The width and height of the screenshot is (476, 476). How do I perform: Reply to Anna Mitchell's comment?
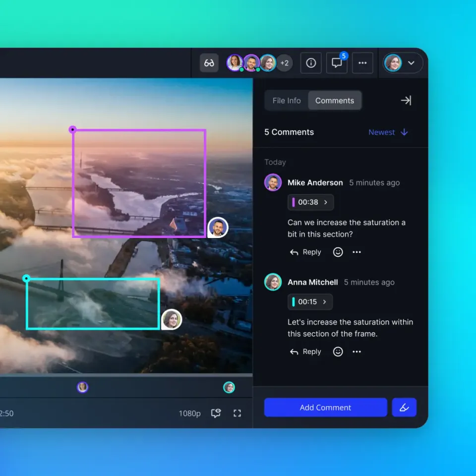(x=305, y=352)
